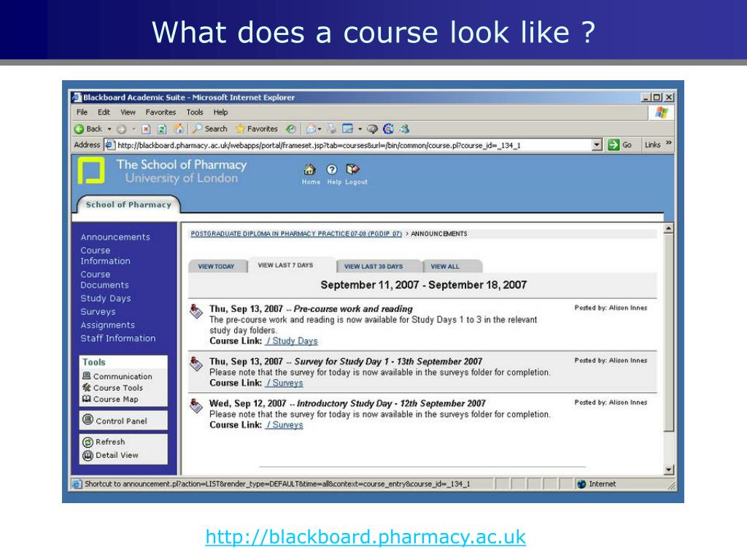The width and height of the screenshot is (747, 560).
Task: Click the Messenger figure toolbar icon
Action: (405, 128)
